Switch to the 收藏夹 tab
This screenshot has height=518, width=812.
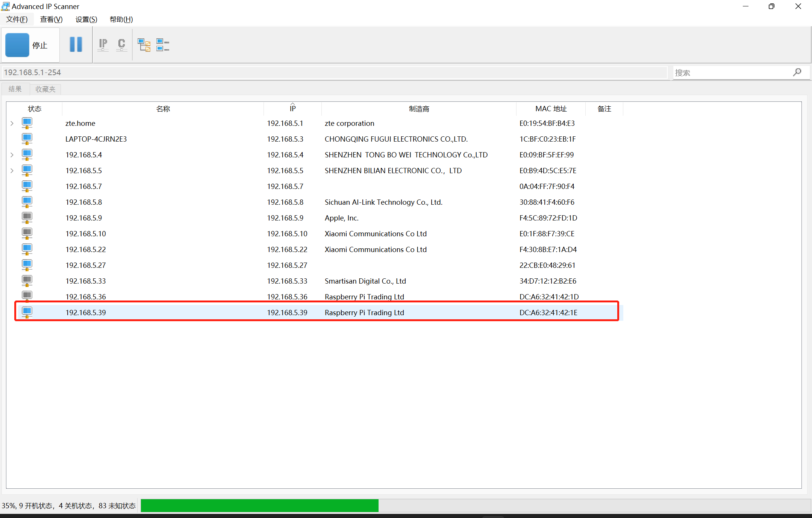coord(45,89)
